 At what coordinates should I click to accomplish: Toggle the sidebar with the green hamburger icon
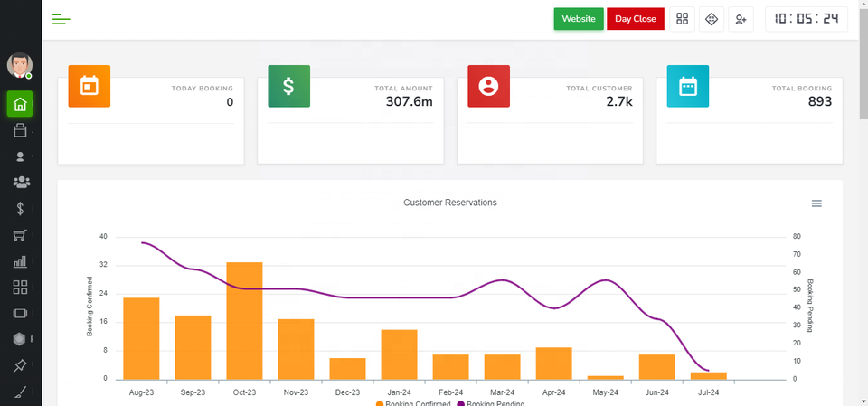(x=61, y=19)
